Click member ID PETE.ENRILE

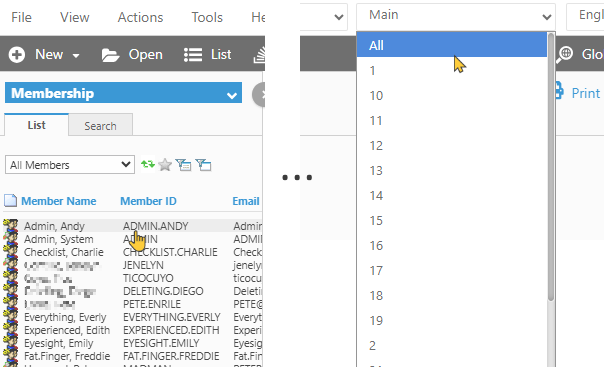(x=152, y=304)
